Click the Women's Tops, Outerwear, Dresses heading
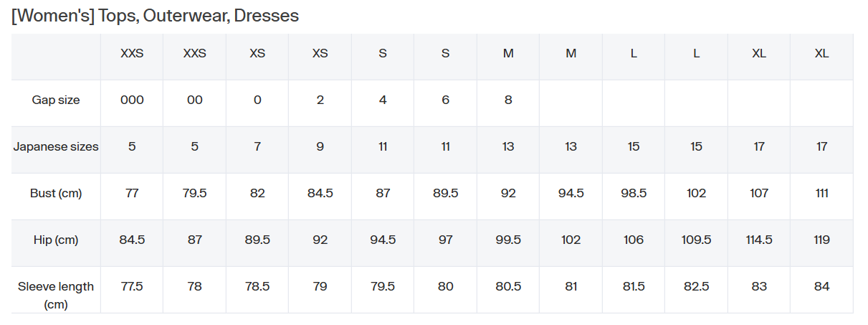Image resolution: width=868 pixels, height=325 pixels. 155,16
